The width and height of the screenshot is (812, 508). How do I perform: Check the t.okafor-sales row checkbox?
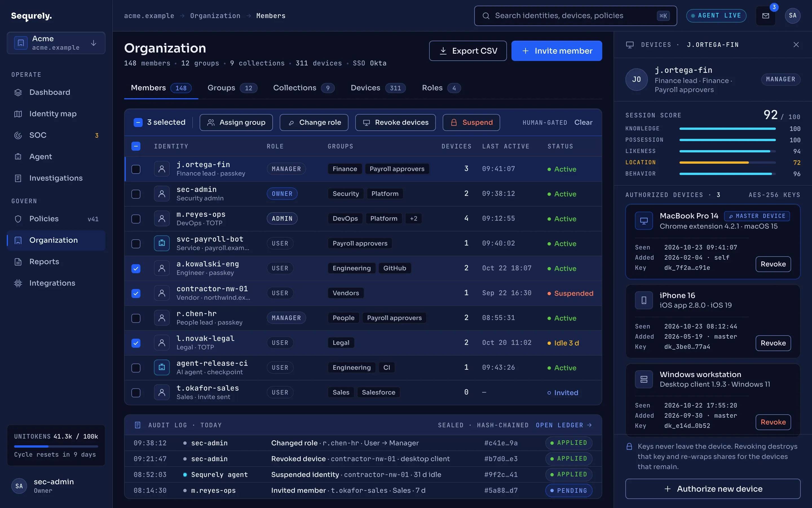(136, 393)
